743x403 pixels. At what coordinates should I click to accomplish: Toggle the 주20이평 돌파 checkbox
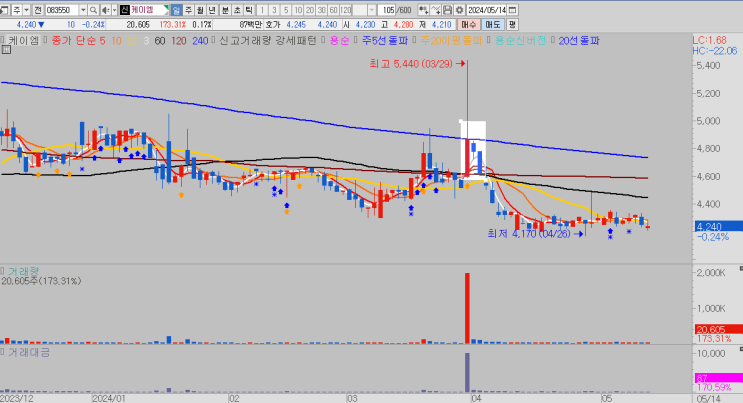[415, 40]
